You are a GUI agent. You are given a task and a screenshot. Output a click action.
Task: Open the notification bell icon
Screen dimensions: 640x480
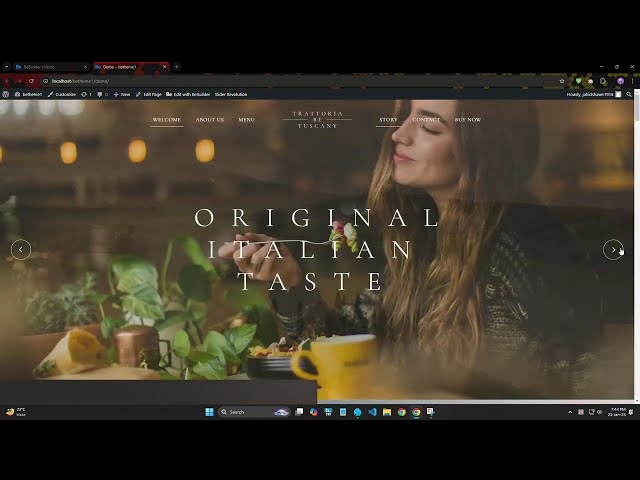631,412
